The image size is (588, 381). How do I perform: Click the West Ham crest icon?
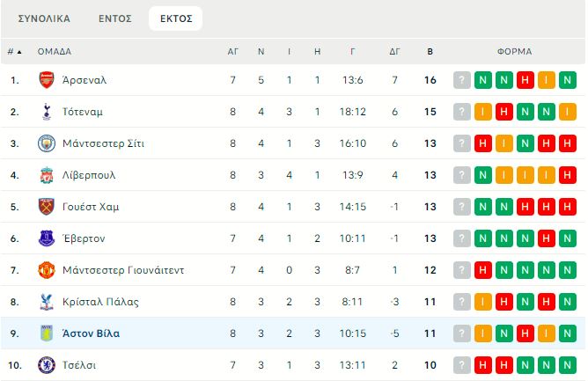pos(46,207)
